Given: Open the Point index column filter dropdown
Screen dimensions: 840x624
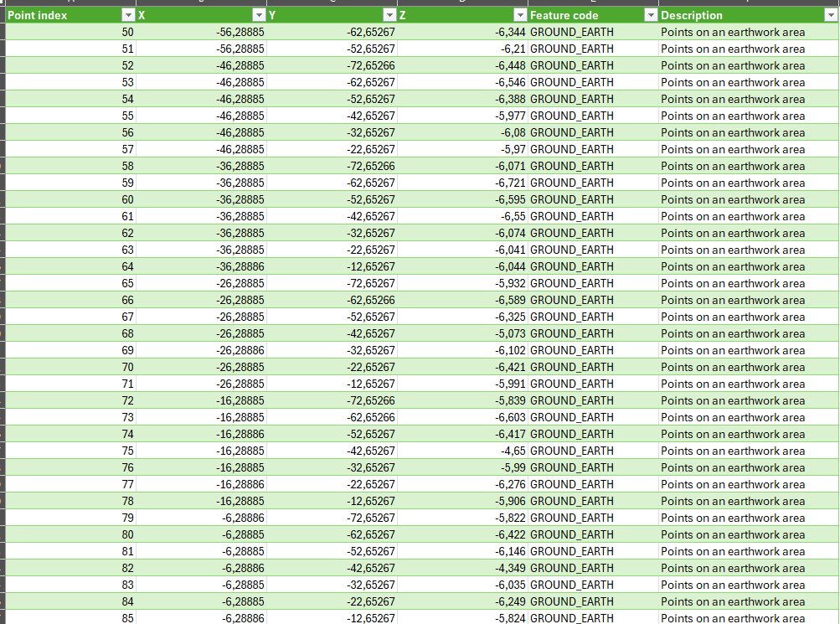Looking at the screenshot, I should point(127,15).
